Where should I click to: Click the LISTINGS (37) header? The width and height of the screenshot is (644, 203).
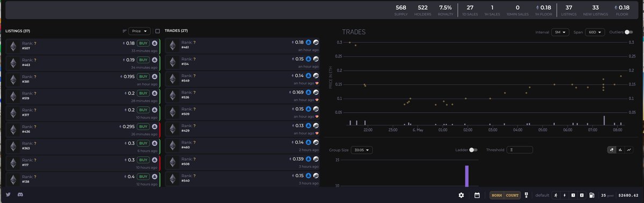tap(18, 31)
